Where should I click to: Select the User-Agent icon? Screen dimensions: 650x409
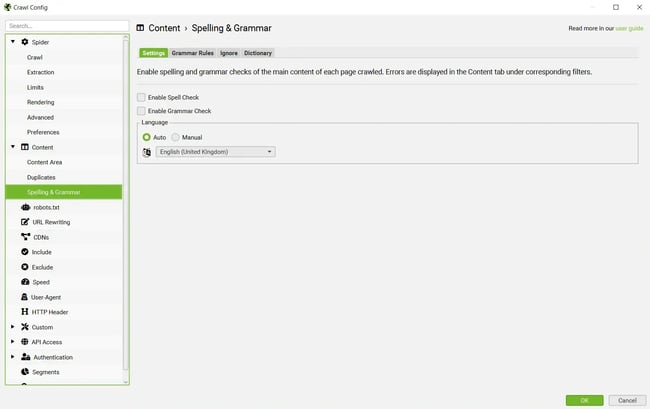point(25,297)
